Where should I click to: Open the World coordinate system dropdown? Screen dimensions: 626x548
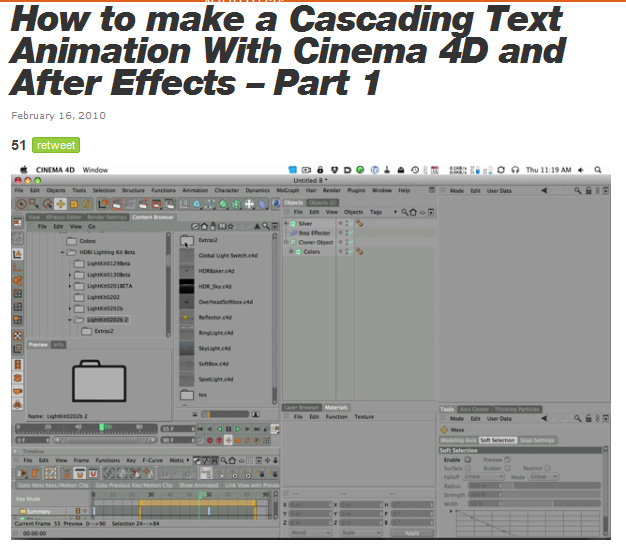(x=310, y=532)
